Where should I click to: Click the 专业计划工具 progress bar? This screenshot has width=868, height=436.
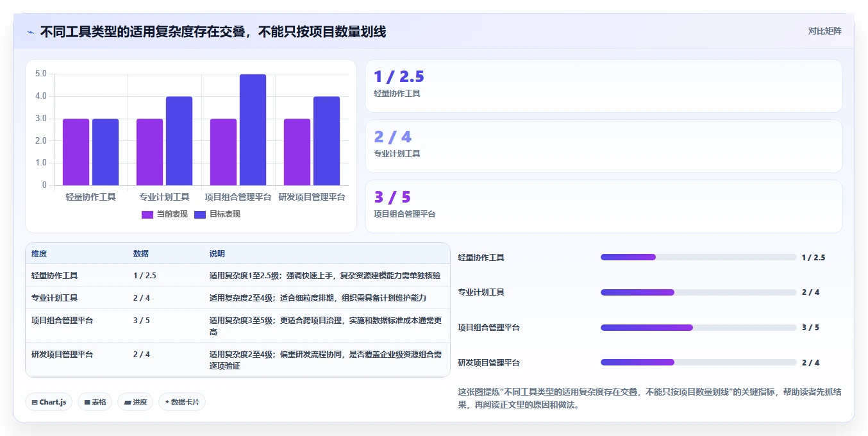(698, 292)
